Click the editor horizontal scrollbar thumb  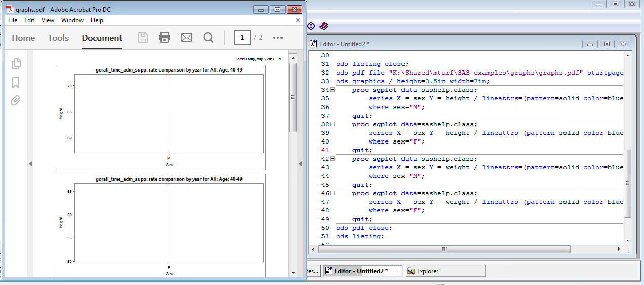(444, 249)
